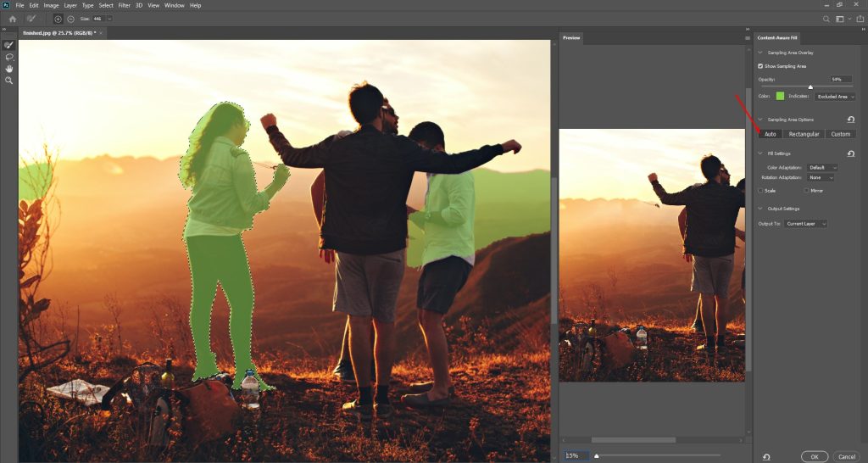
Task: Open the Image menu
Action: pyautogui.click(x=51, y=6)
